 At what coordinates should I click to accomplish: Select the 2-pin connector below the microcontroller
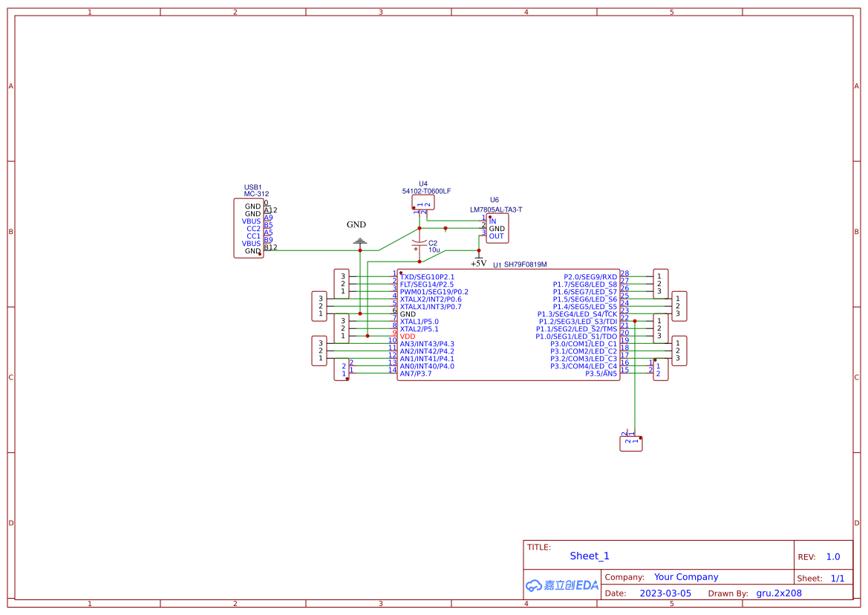[x=630, y=442]
